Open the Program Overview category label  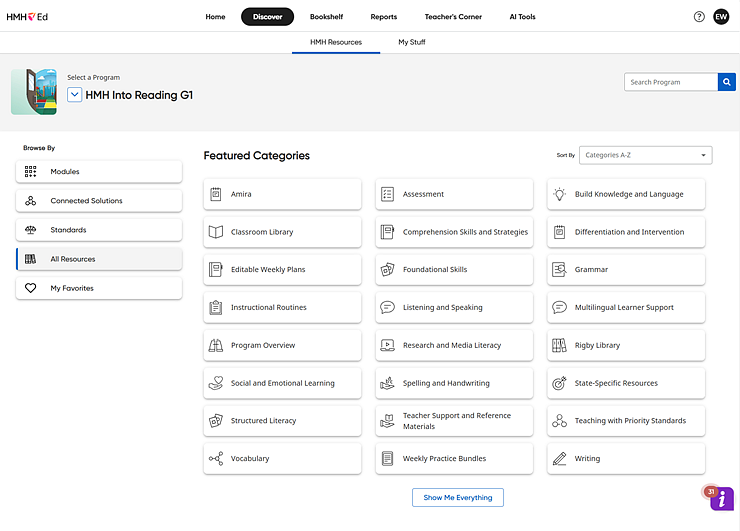click(263, 346)
